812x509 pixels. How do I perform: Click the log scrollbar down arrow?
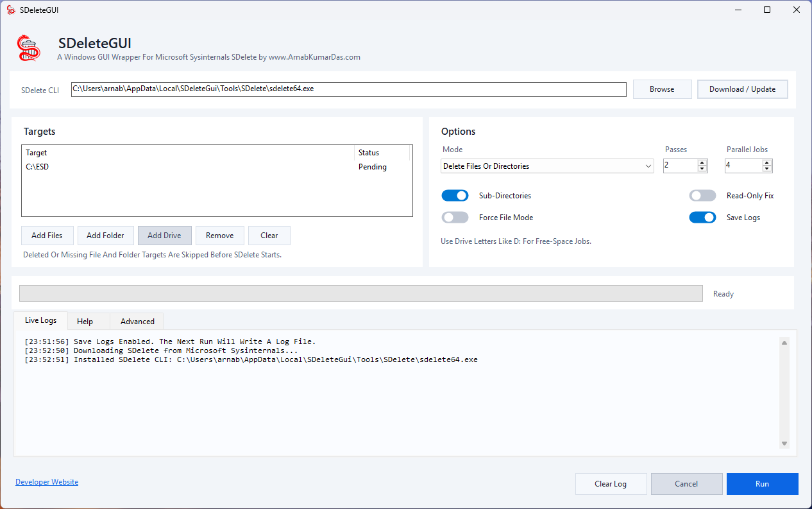[x=784, y=444]
